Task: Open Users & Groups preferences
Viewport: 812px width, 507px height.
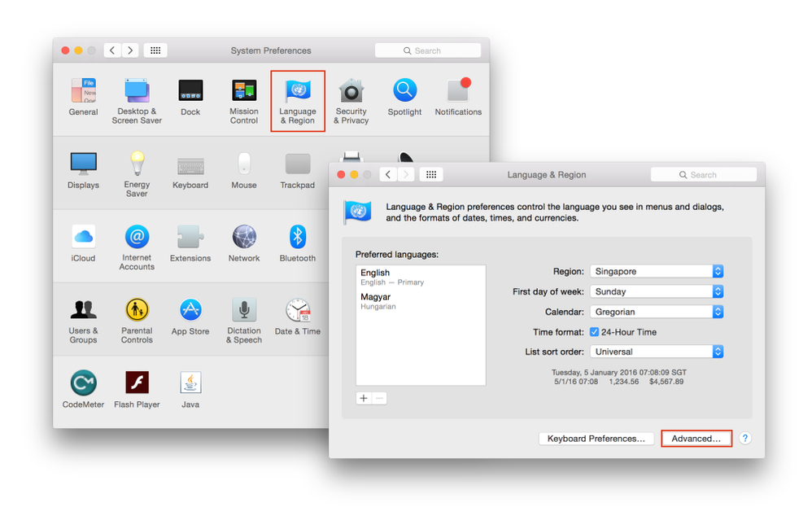Action: (83, 321)
